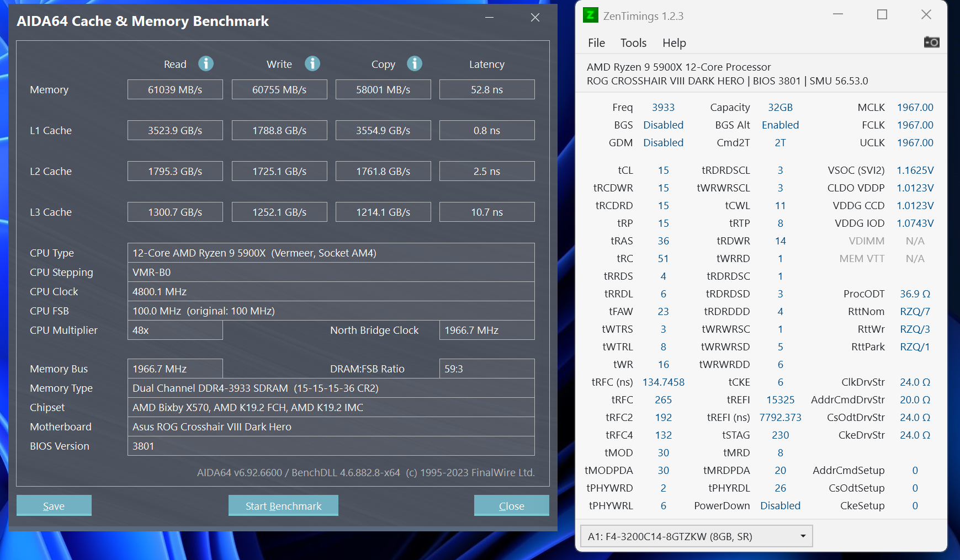Click the Write info icon in AIDA64
Viewport: 960px width, 560px height.
[312, 63]
